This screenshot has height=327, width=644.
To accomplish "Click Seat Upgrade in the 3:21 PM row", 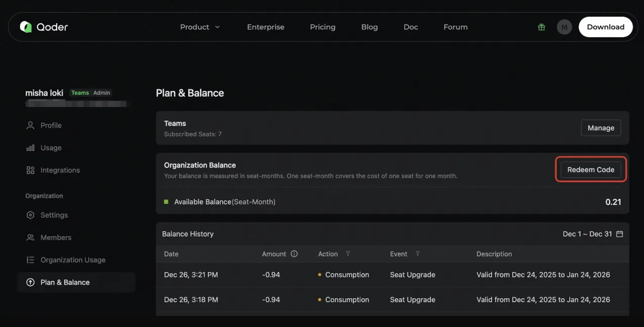I will tap(412, 275).
